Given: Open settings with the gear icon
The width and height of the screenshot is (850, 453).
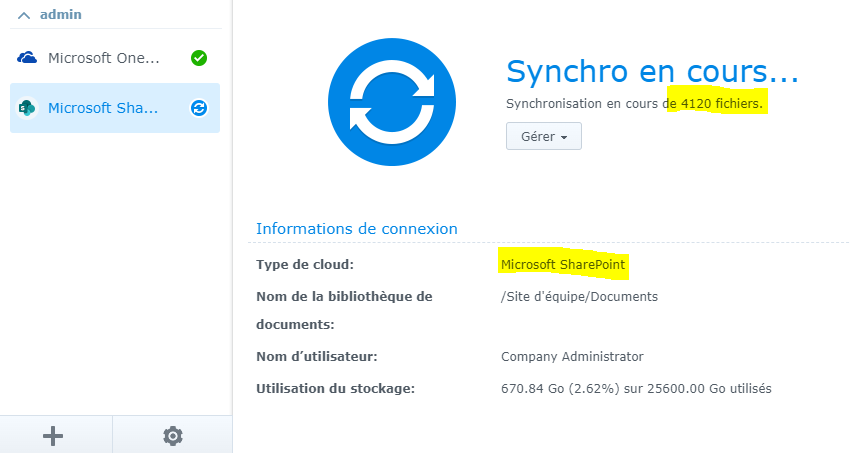Looking at the screenshot, I should coord(173,435).
